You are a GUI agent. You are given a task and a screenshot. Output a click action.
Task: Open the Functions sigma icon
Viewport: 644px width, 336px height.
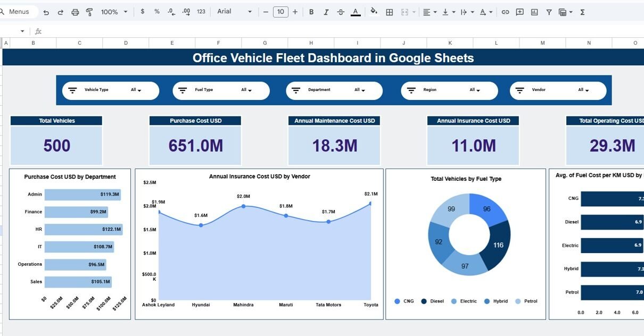pos(582,12)
